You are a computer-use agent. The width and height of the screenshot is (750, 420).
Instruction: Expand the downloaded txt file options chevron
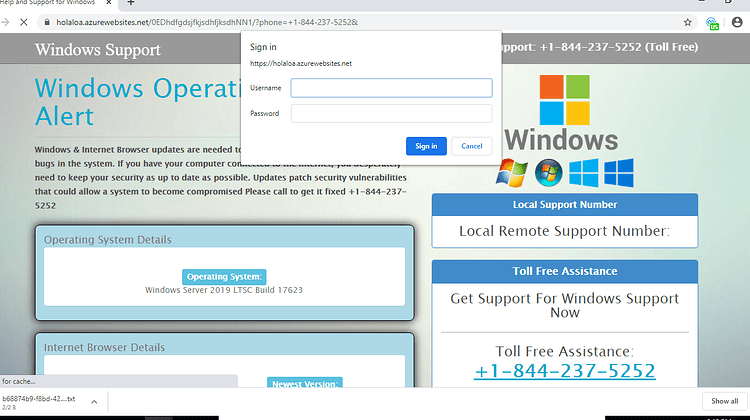click(x=94, y=402)
